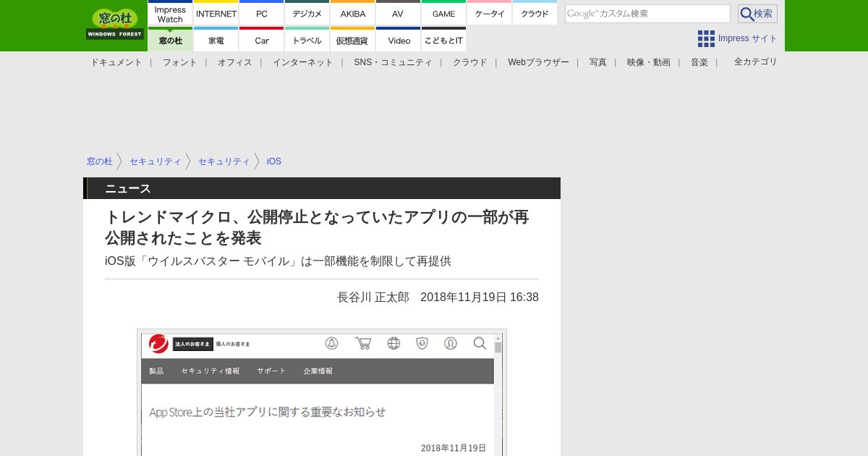Open the Webブラウザー category
Image resolution: width=868 pixels, height=456 pixels.
pyautogui.click(x=538, y=62)
